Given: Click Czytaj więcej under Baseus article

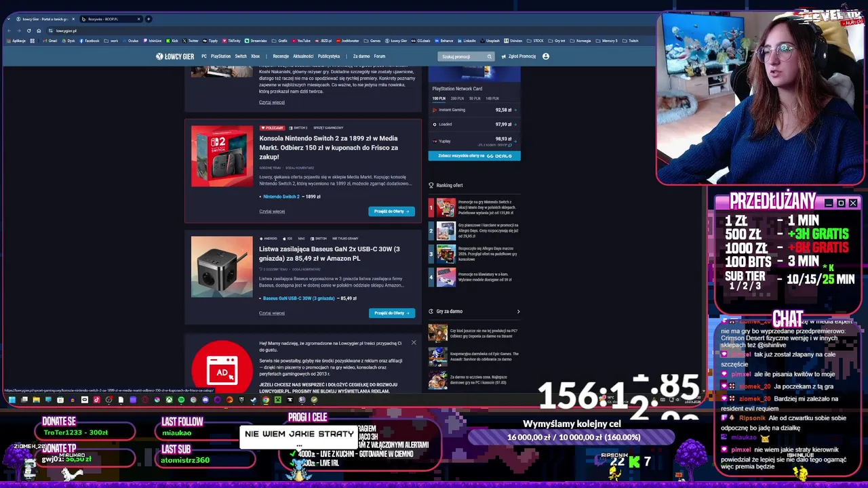Looking at the screenshot, I should [x=272, y=313].
